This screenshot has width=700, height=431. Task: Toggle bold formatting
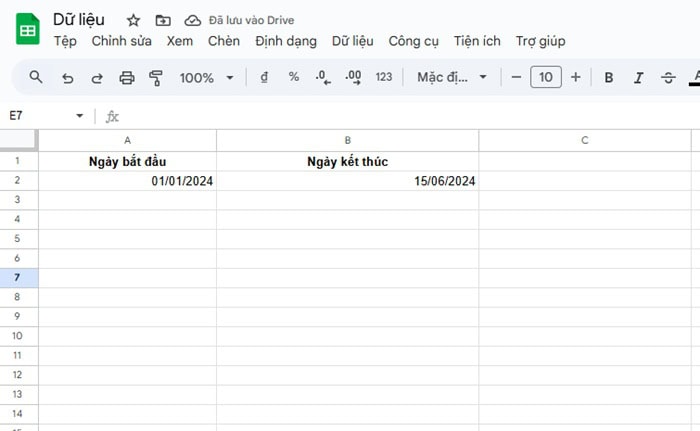(x=608, y=77)
